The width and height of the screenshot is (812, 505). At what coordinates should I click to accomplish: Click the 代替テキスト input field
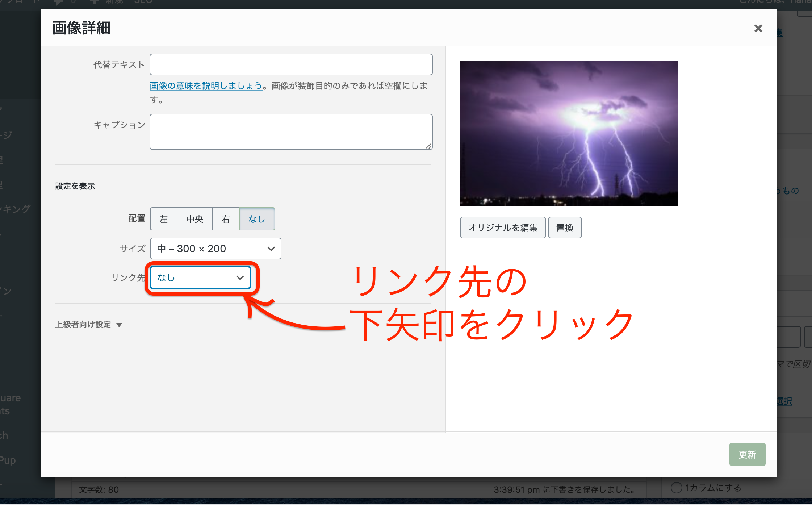point(291,64)
